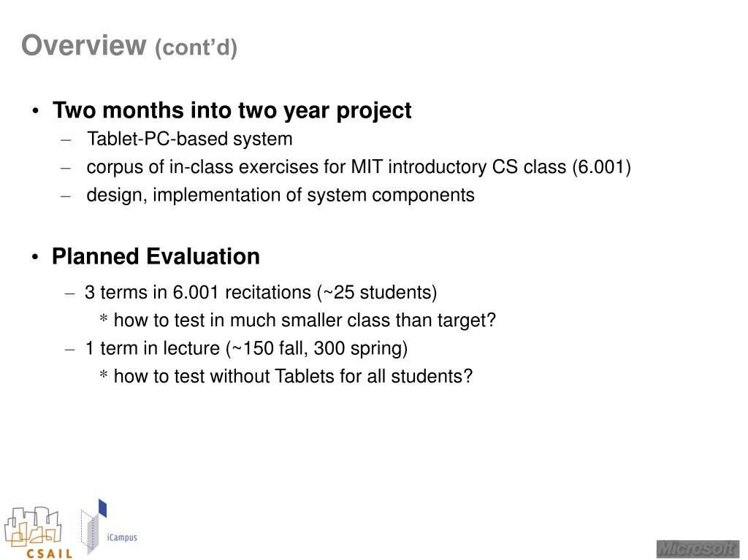This screenshot has width=748, height=560.
Task: Click the Tablet-PC-based system line
Action: pyautogui.click(x=189, y=139)
